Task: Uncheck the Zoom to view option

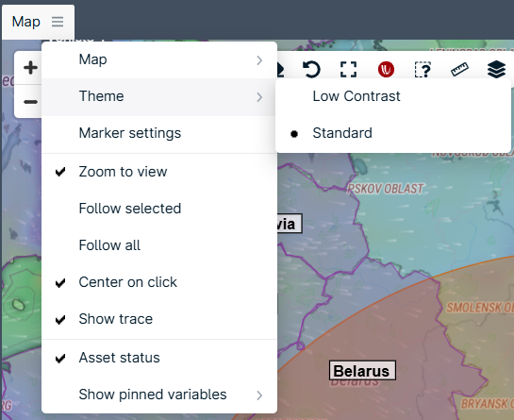Action: (159, 172)
